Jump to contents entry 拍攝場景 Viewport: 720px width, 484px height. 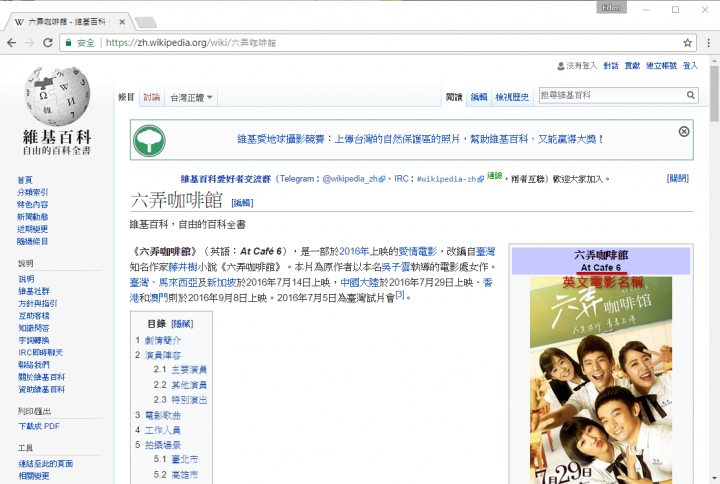click(163, 445)
